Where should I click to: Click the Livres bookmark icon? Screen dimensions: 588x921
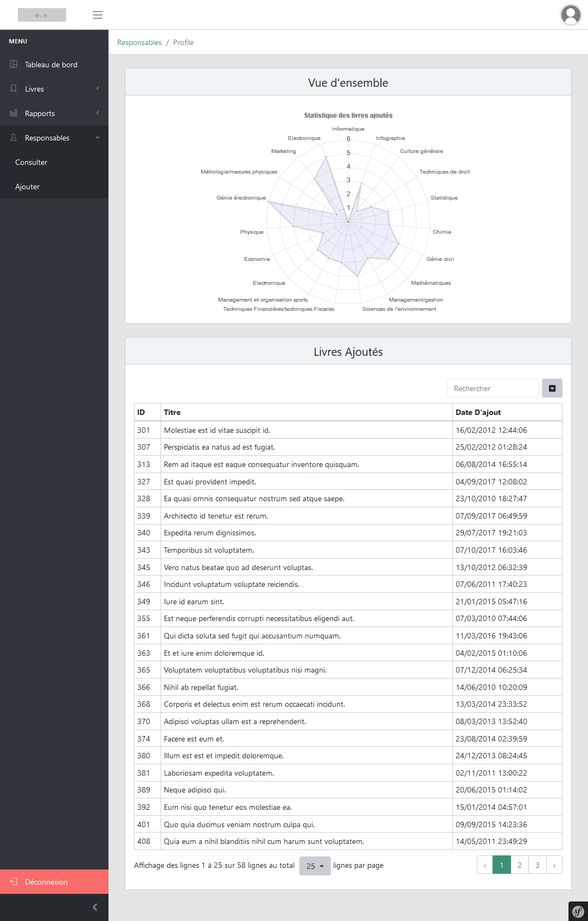(x=14, y=88)
